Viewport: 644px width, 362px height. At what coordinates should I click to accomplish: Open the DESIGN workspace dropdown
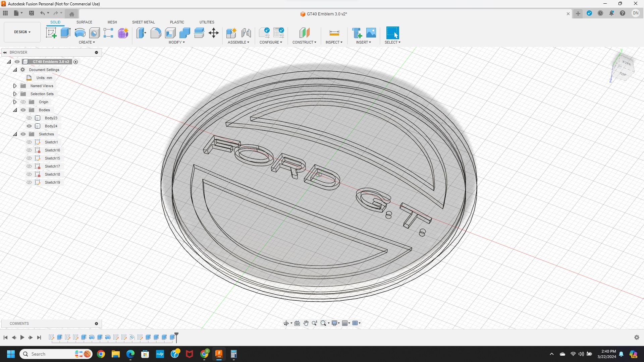(22, 32)
